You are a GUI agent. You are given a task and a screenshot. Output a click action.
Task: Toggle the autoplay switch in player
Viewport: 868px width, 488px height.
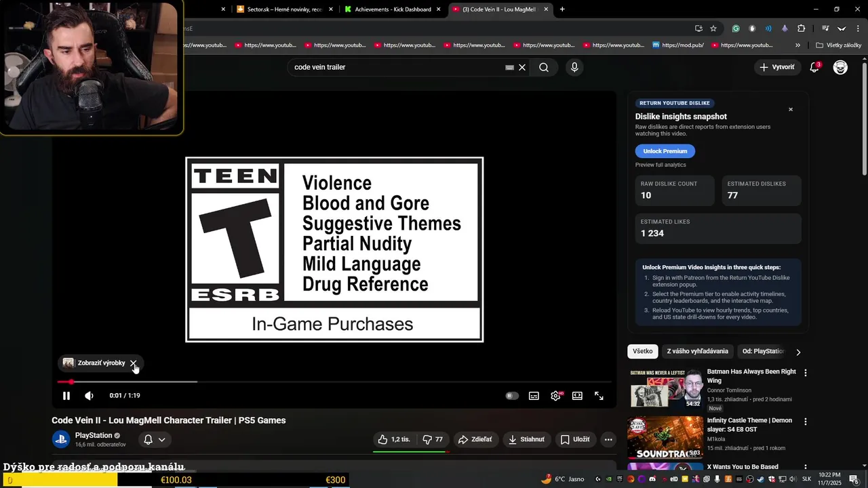[x=512, y=396]
